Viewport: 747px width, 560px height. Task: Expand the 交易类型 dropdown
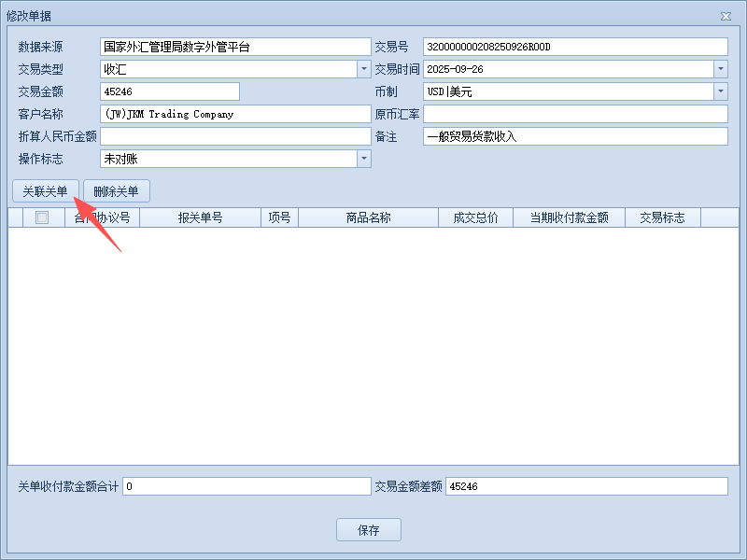pos(363,69)
